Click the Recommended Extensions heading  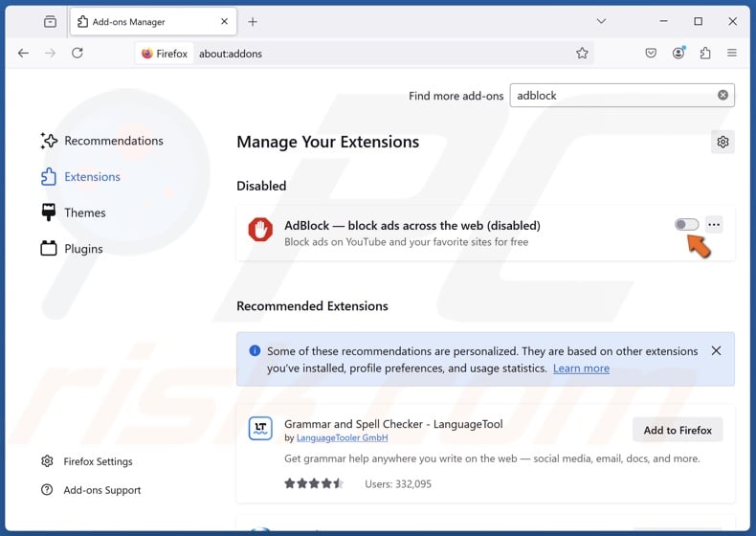(312, 306)
